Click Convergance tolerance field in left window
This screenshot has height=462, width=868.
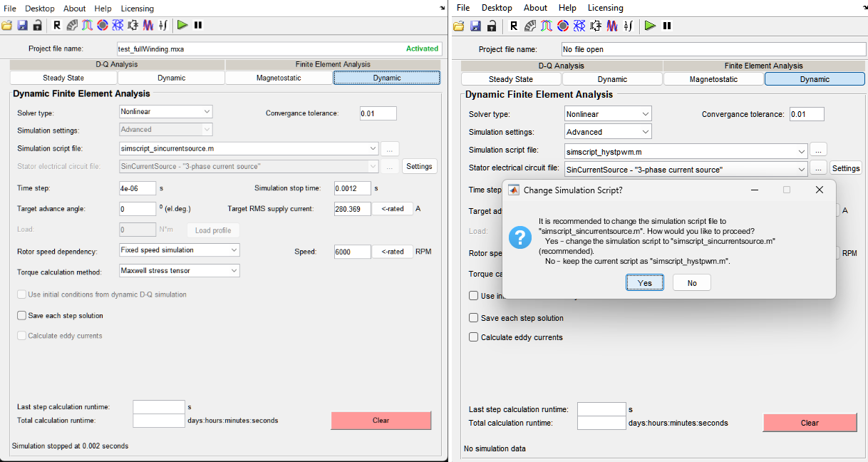coord(378,113)
